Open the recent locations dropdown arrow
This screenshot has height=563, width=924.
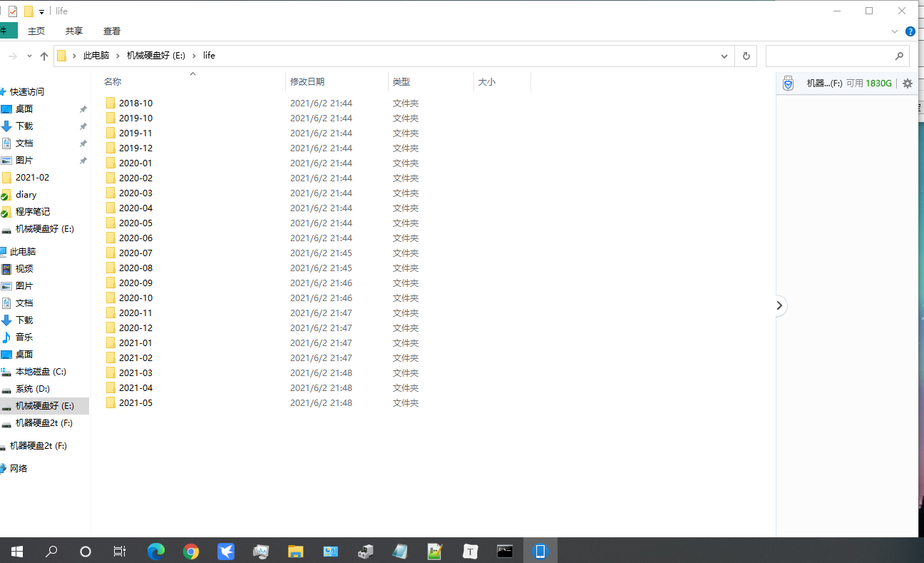coord(29,56)
